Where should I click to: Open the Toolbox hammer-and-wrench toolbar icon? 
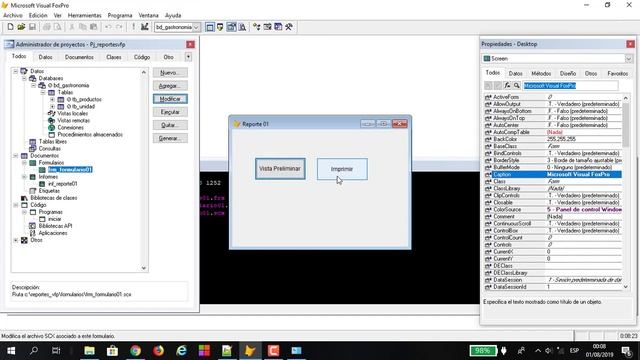click(289, 27)
